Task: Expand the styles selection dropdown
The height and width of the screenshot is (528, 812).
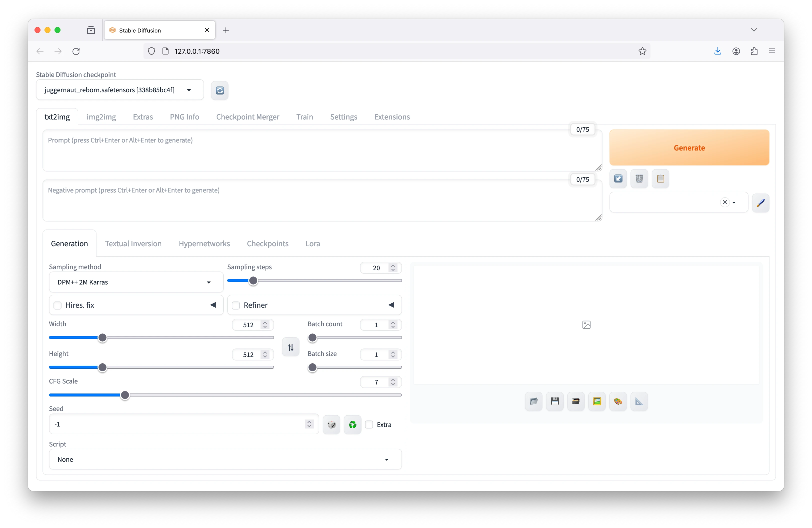Action: click(733, 202)
